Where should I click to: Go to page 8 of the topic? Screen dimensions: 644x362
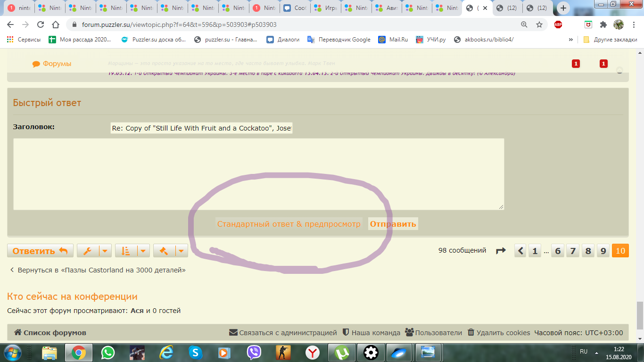(x=588, y=251)
